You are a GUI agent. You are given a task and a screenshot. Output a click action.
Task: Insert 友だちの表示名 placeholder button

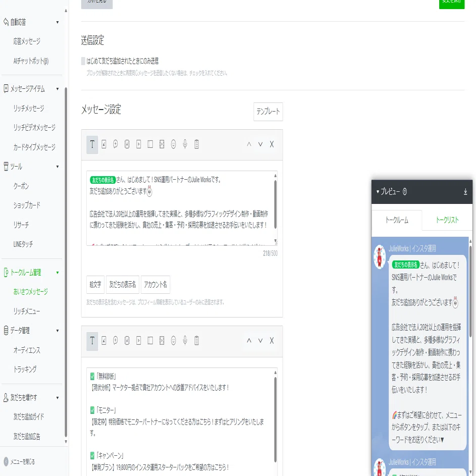[123, 285]
